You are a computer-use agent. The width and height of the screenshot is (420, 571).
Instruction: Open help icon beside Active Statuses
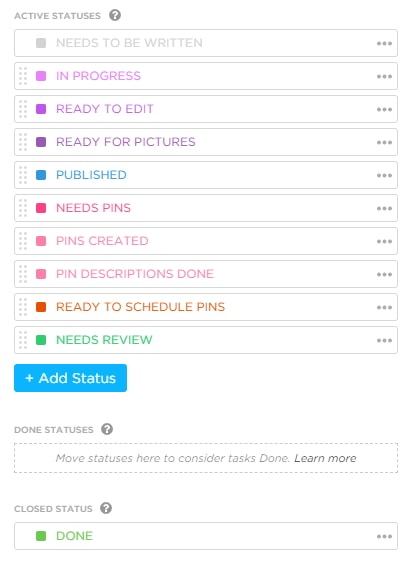[115, 15]
